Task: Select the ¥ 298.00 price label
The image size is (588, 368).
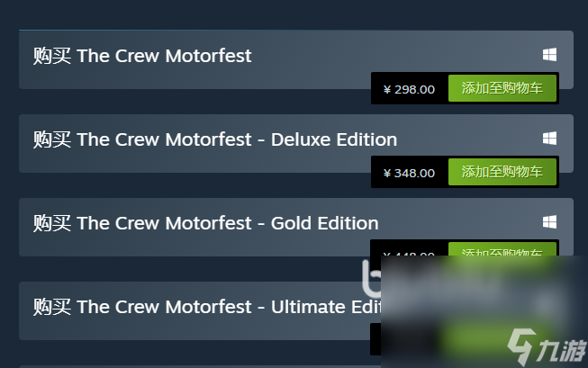Action: [x=409, y=90]
